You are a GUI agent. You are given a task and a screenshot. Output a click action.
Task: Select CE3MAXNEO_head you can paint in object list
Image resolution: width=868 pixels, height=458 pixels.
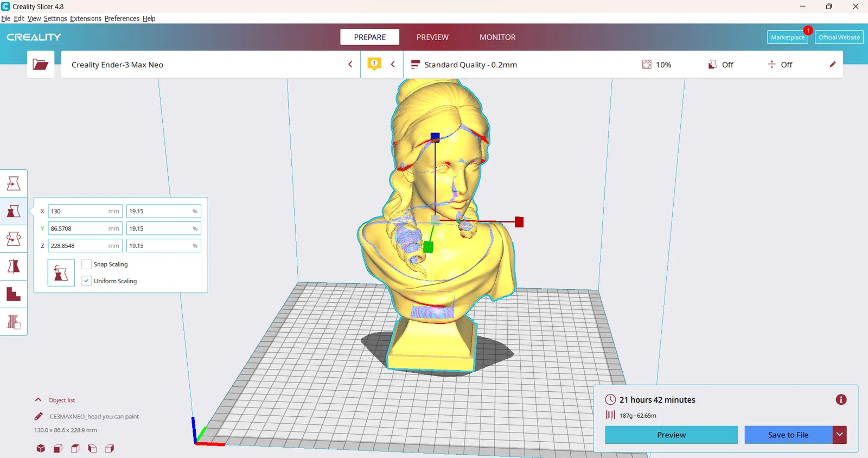[x=94, y=416]
